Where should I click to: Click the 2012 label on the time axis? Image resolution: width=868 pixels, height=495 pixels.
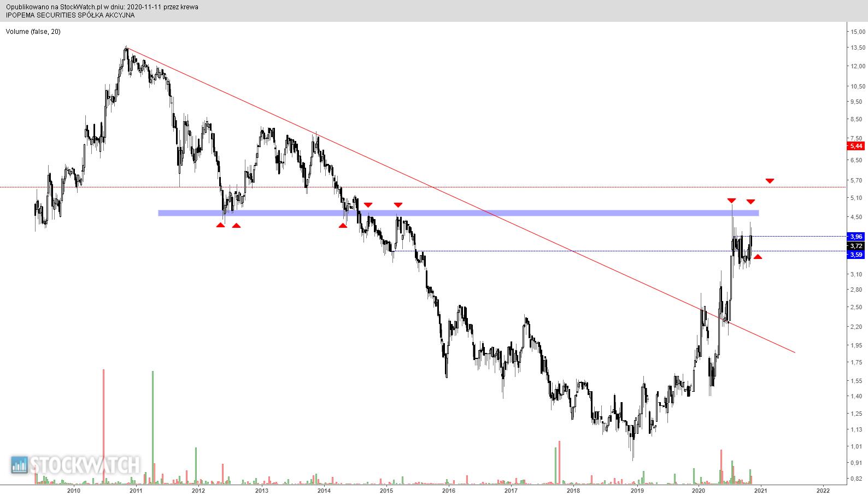pos(198,491)
